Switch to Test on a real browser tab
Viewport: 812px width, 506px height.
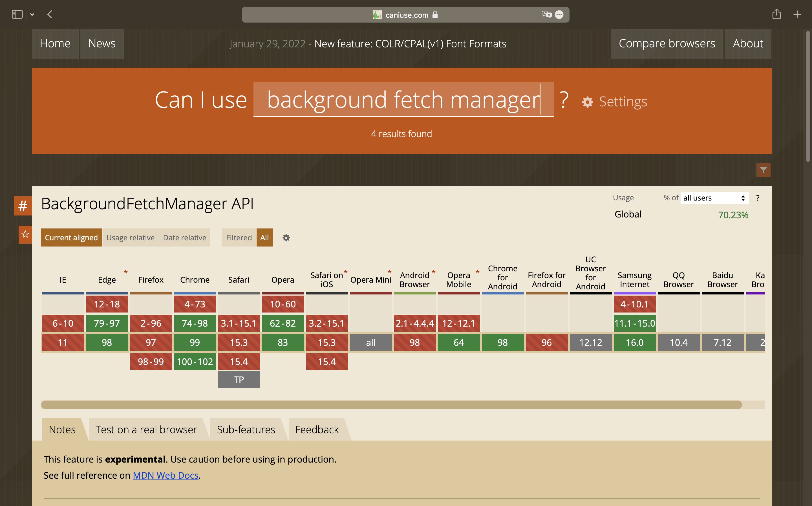click(146, 429)
